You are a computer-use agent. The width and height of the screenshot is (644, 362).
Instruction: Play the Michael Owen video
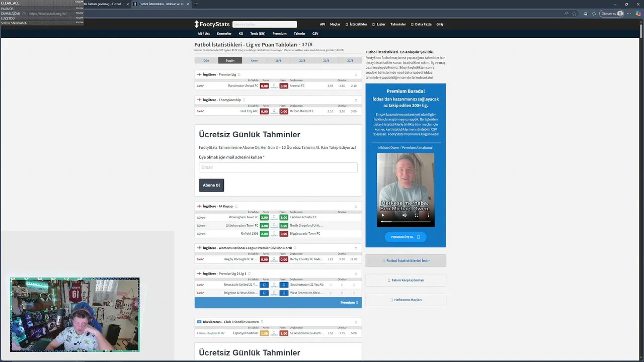(x=383, y=215)
